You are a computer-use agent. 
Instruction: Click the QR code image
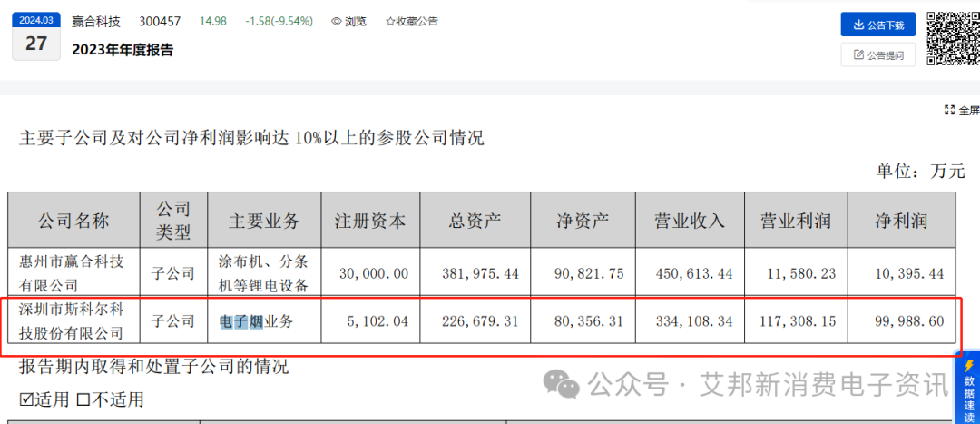pyautogui.click(x=953, y=39)
